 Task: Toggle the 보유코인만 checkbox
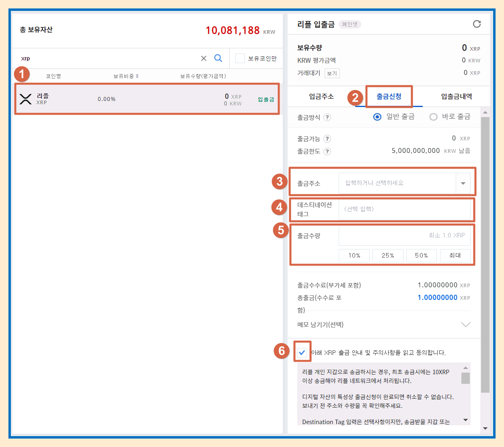240,58
